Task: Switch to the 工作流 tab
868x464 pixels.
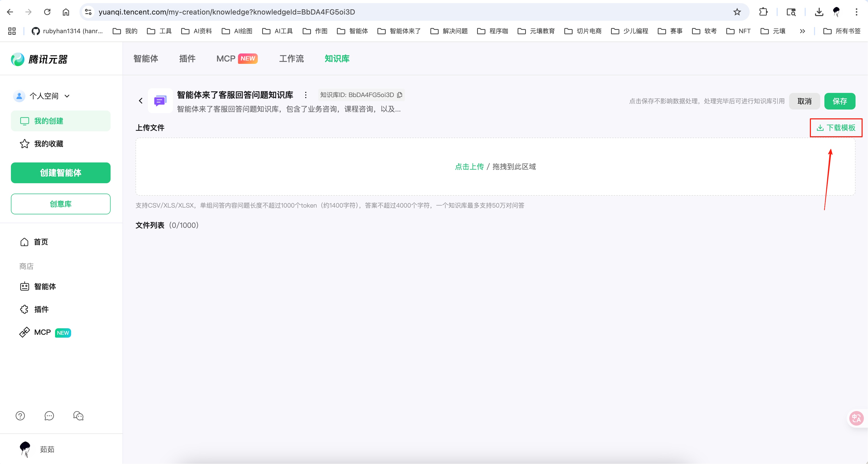Action: pos(291,58)
